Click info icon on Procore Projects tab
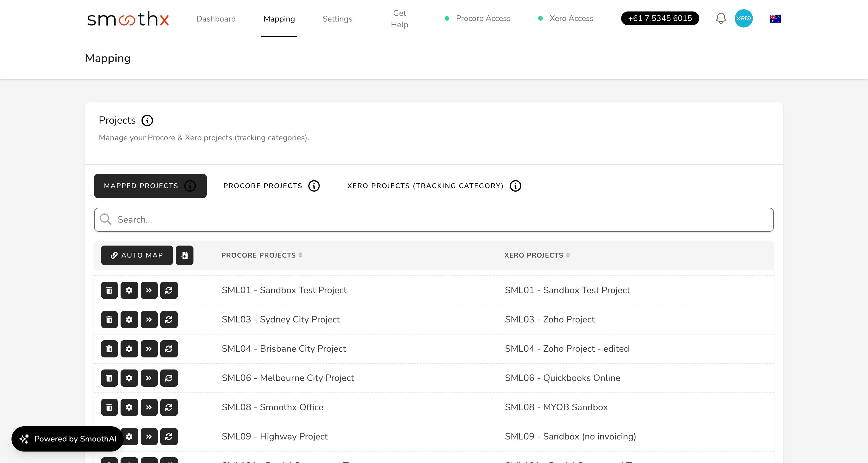The height and width of the screenshot is (463, 868). (314, 186)
